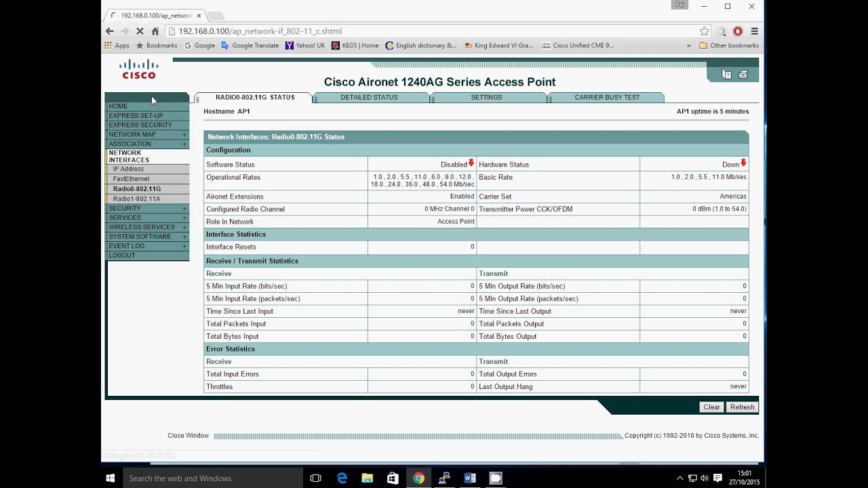Open Word from the taskbar

point(470,478)
